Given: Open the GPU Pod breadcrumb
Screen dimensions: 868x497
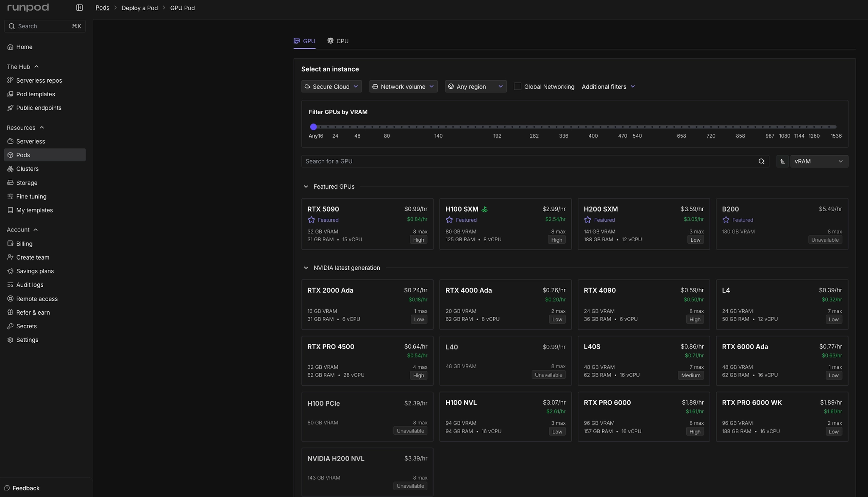Looking at the screenshot, I should coord(182,8).
